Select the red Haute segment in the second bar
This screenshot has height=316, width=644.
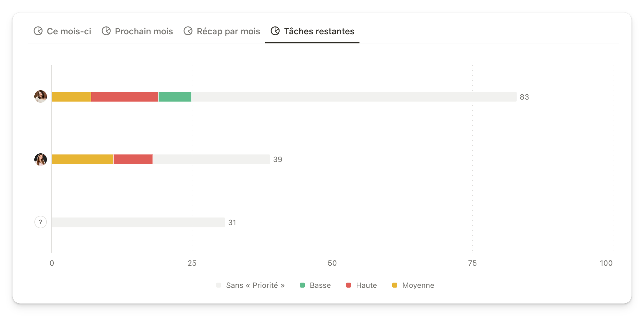pos(133,159)
